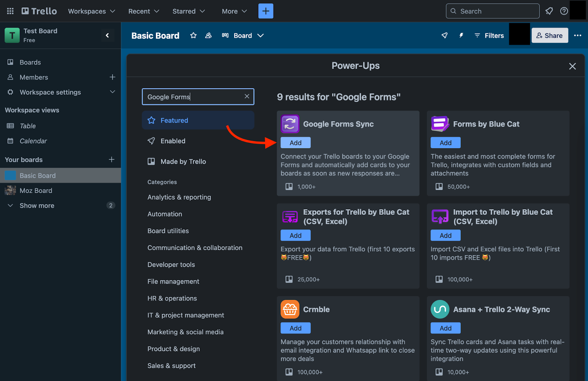Open the automation lightning bolt icon
Image resolution: width=588 pixels, height=381 pixels.
pos(461,36)
